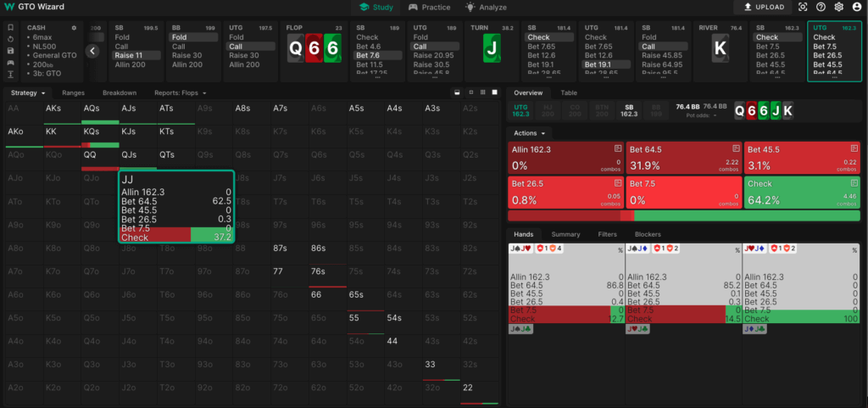Screen dimensions: 868x408
Task: Click the screenshot capture icon near Upload
Action: pos(803,7)
